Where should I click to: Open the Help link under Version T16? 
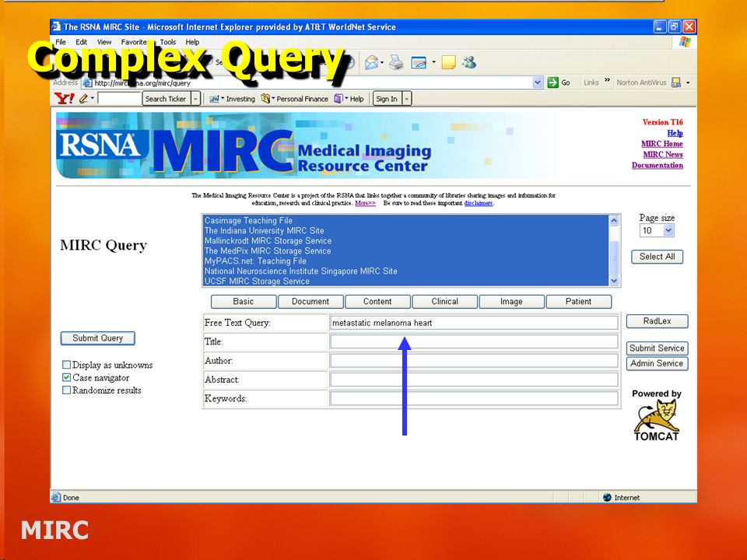(x=675, y=133)
